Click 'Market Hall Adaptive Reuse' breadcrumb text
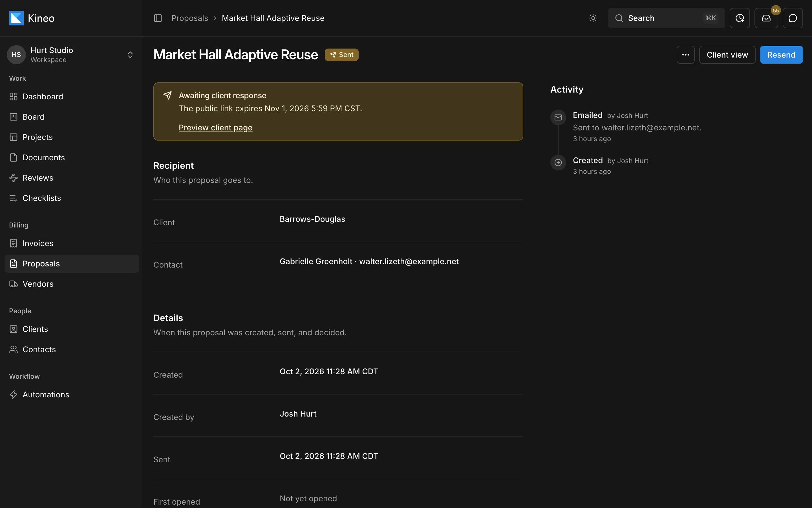The width and height of the screenshot is (812, 508). point(273,18)
